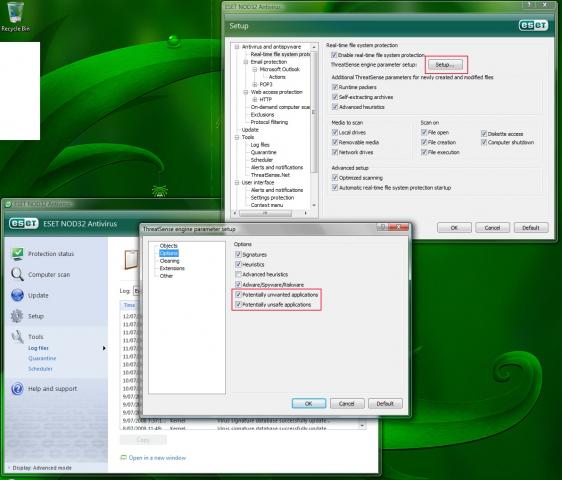The image size is (562, 480).
Task: Enable the Advanced heuristics option checkbox
Action: 238,274
